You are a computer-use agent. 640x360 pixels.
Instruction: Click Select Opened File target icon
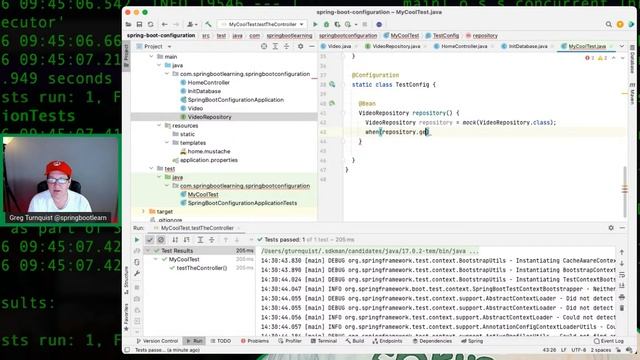pos(264,47)
